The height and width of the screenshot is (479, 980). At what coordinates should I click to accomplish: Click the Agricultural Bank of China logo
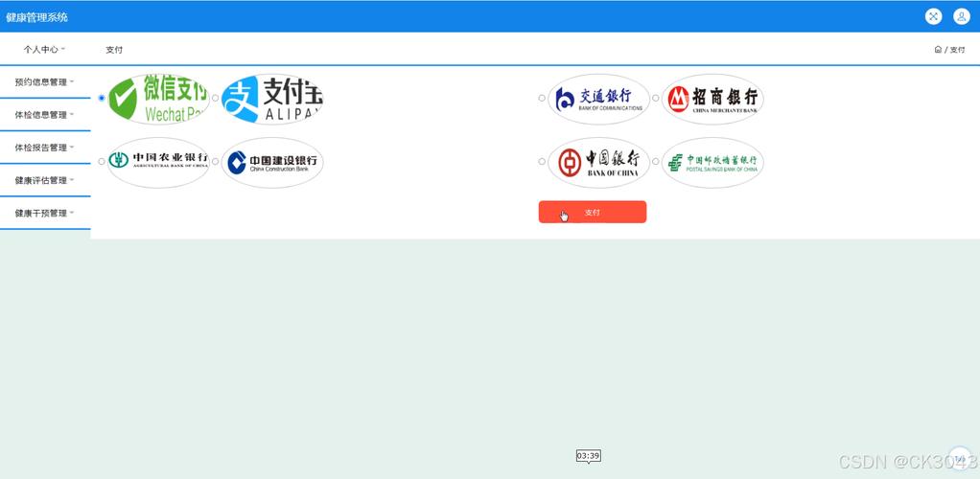157,162
